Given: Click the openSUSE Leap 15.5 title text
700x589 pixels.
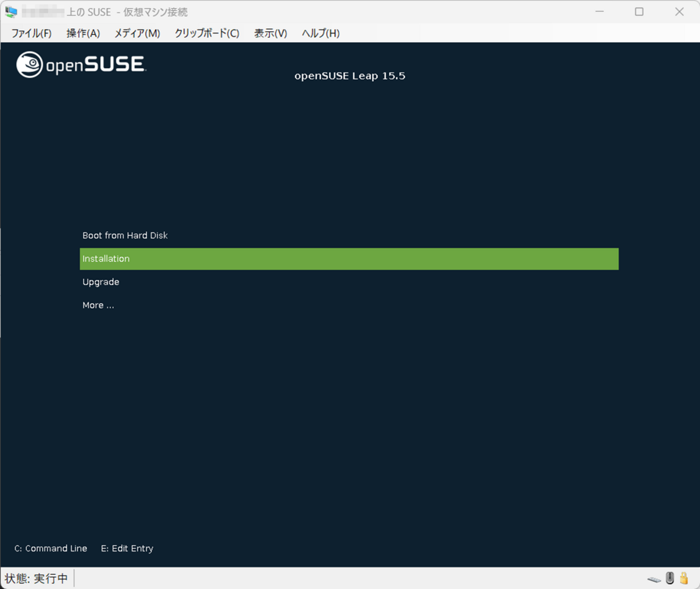Looking at the screenshot, I should [x=349, y=76].
